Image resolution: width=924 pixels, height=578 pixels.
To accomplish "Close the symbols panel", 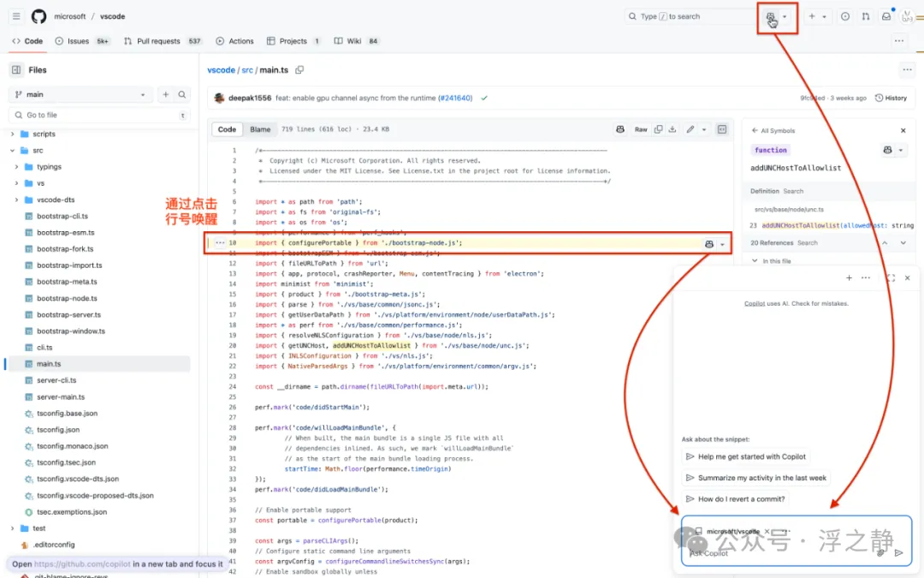I will (x=903, y=130).
